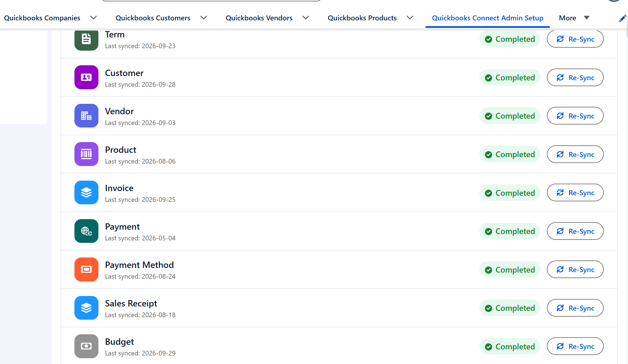Screen dimensions: 628x364
Task: Re-Sync the Customer object
Action: [x=575, y=77]
